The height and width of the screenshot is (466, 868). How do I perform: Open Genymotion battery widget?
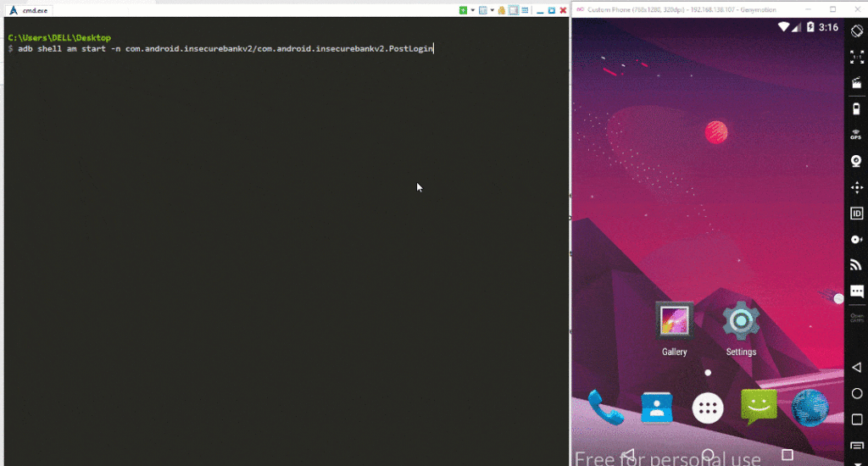[x=856, y=109]
